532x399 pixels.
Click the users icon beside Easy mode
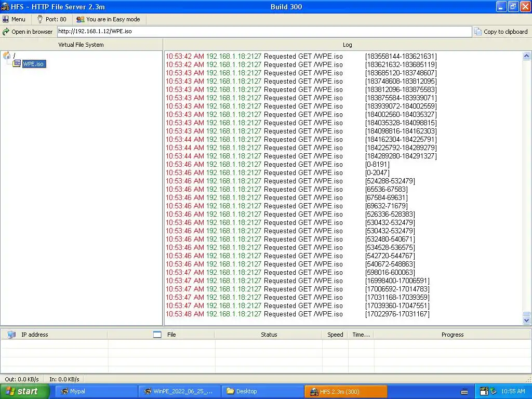point(81,19)
